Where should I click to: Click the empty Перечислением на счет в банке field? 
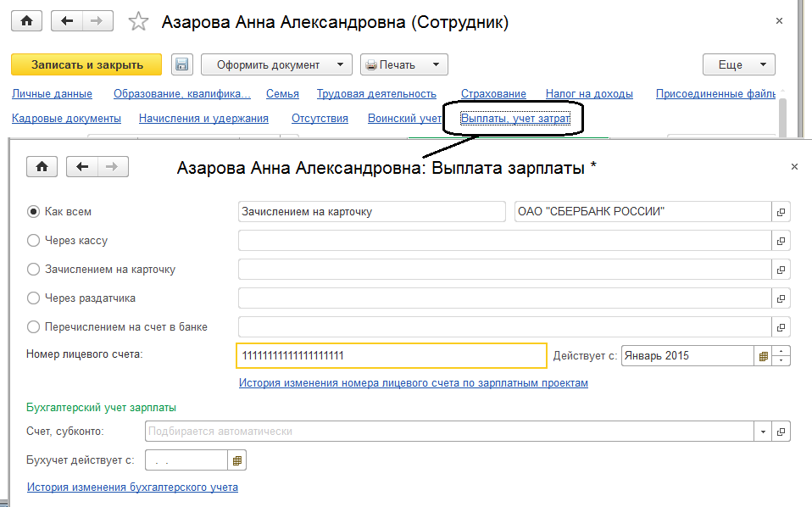(505, 327)
